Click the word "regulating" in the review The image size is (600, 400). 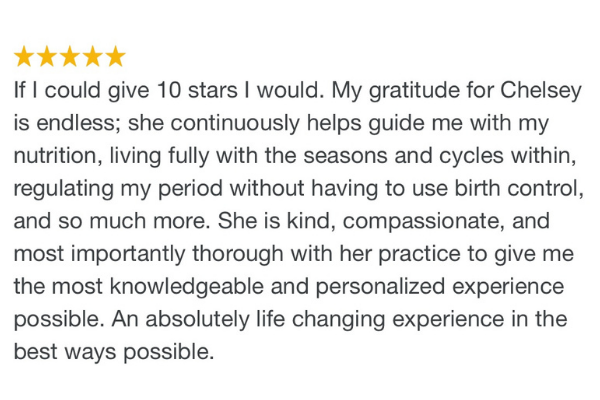64,190
